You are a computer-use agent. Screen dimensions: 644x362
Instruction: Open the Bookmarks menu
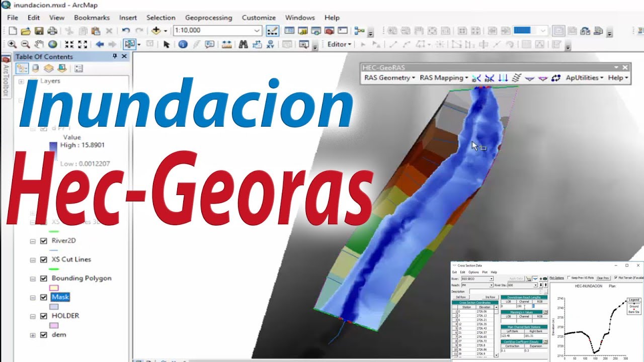92,18
